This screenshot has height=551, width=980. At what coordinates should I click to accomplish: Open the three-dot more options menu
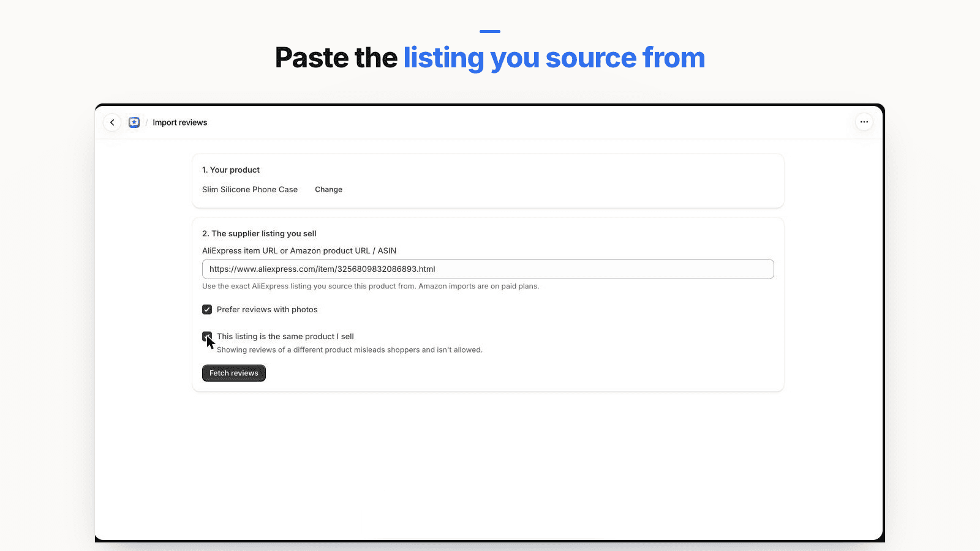[x=864, y=122]
